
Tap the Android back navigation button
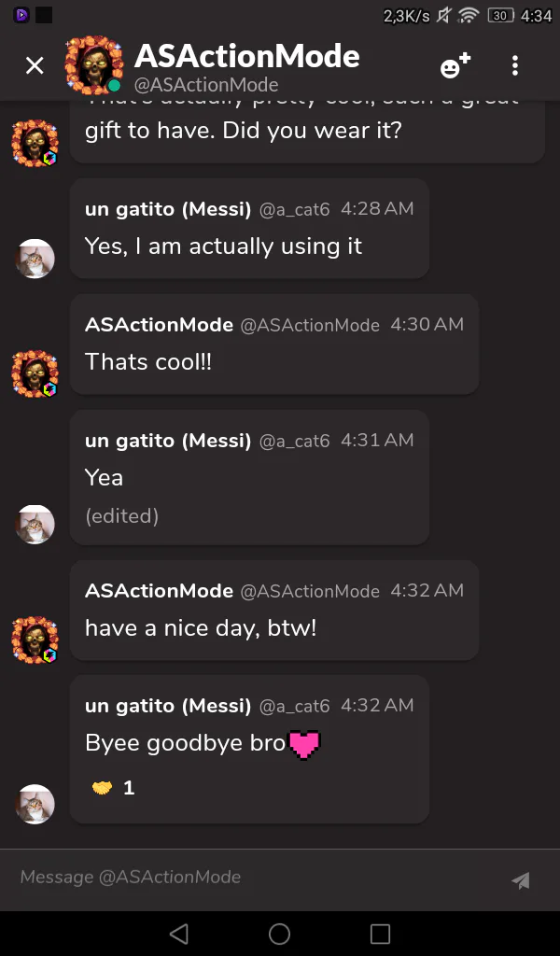pyautogui.click(x=179, y=933)
